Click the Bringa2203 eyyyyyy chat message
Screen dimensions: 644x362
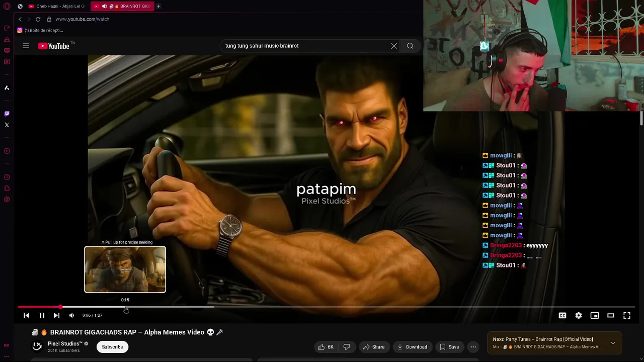click(x=515, y=245)
